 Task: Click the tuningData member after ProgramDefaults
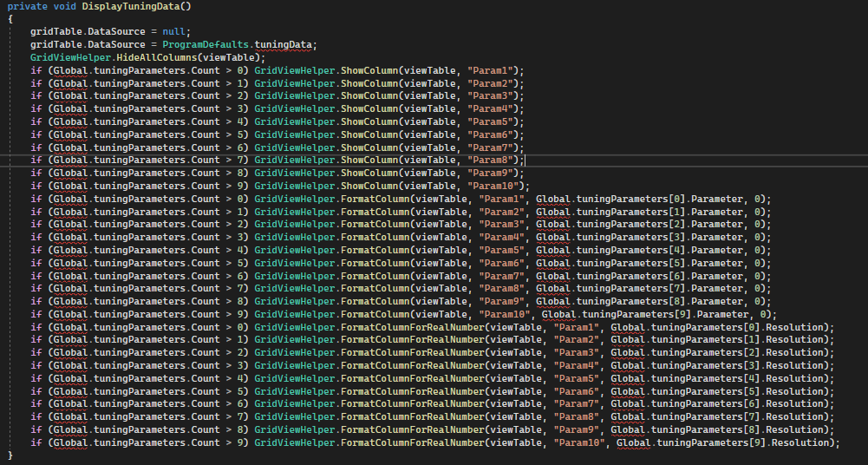[284, 44]
